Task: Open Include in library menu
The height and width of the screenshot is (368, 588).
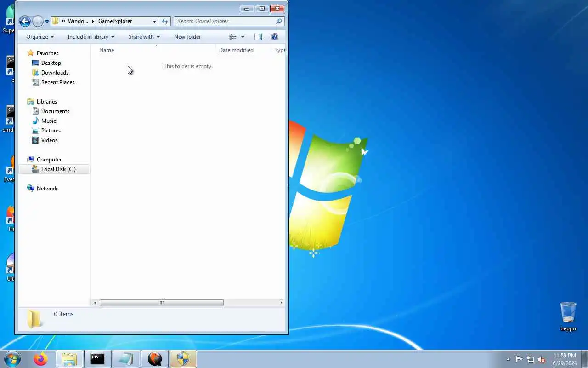Action: coord(91,37)
